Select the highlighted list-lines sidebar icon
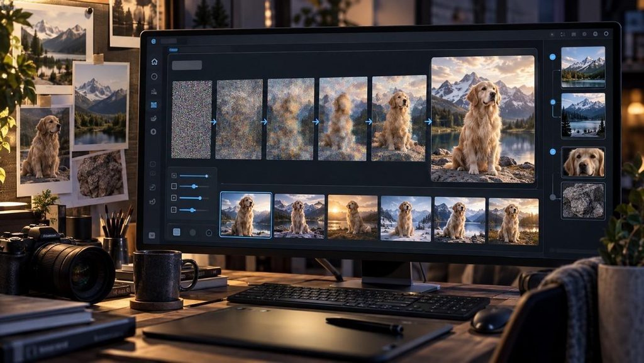 click(x=154, y=105)
